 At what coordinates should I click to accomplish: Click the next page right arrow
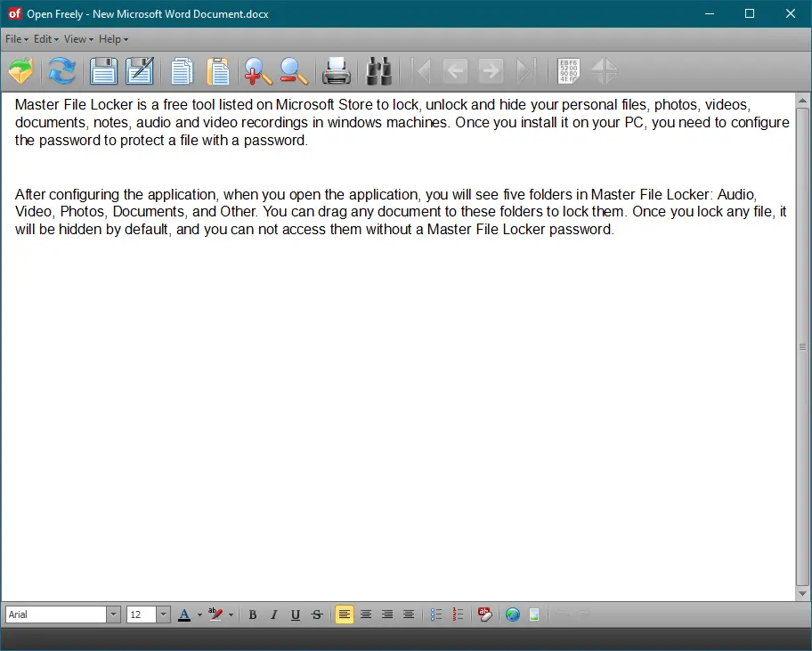(x=491, y=71)
